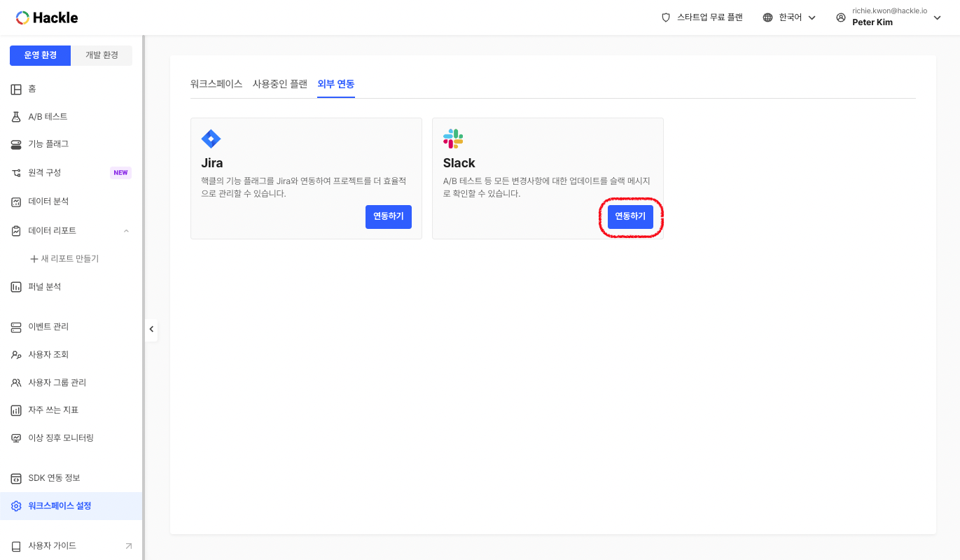
Task: Click the globe language icon
Action: [x=768, y=17]
